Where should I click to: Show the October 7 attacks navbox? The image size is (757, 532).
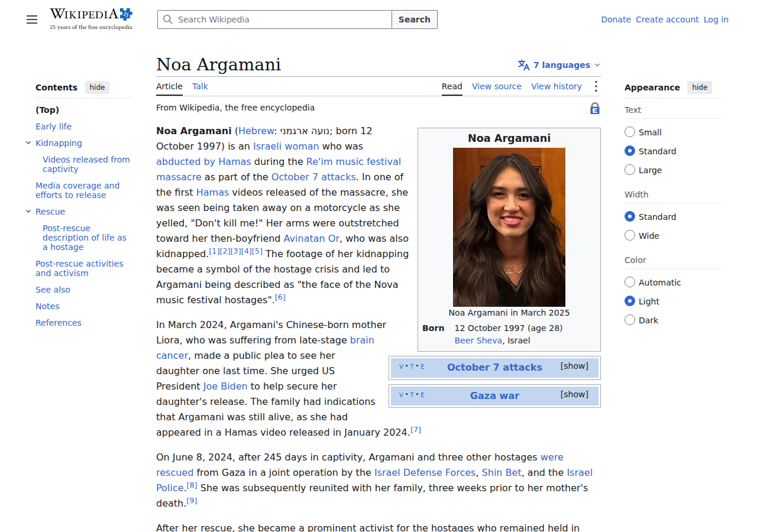574,366
